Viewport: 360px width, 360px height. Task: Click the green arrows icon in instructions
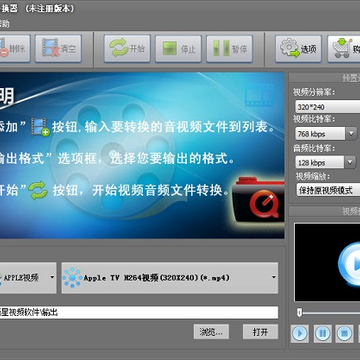pos(38,190)
